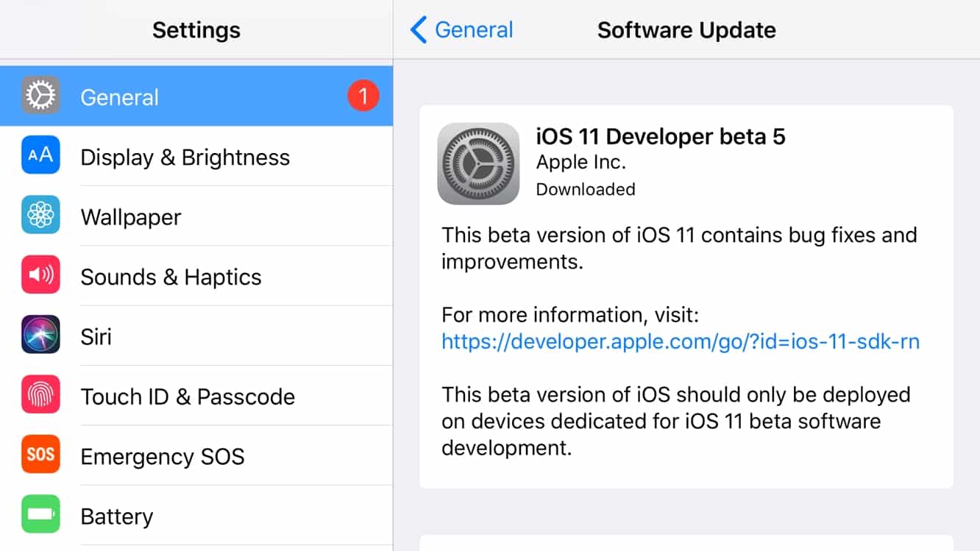Image resolution: width=980 pixels, height=551 pixels.
Task: Tap the green Battery icon
Action: [x=40, y=514]
